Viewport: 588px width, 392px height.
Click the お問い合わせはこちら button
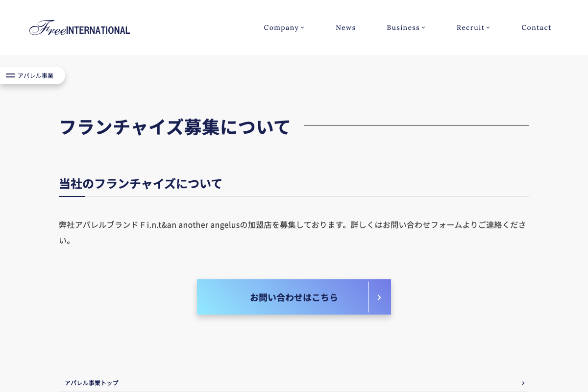point(294,297)
